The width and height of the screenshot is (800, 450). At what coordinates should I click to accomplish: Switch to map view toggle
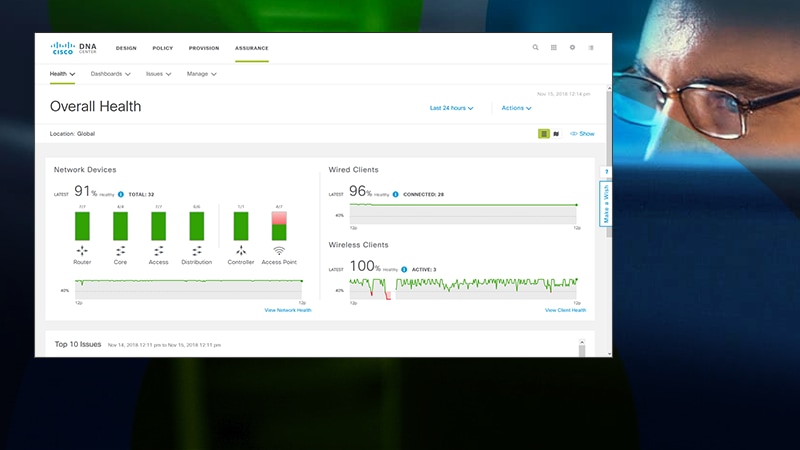[556, 134]
